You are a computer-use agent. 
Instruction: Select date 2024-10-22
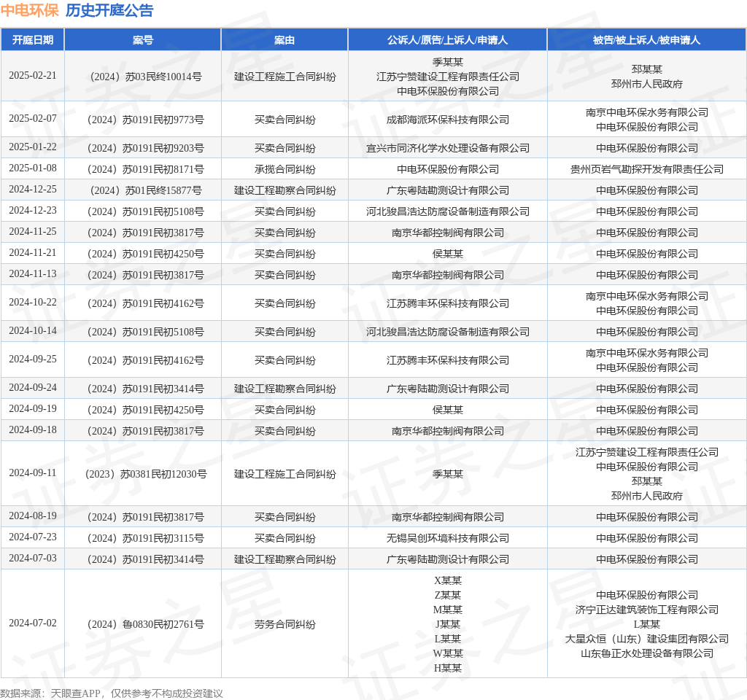[32, 303]
